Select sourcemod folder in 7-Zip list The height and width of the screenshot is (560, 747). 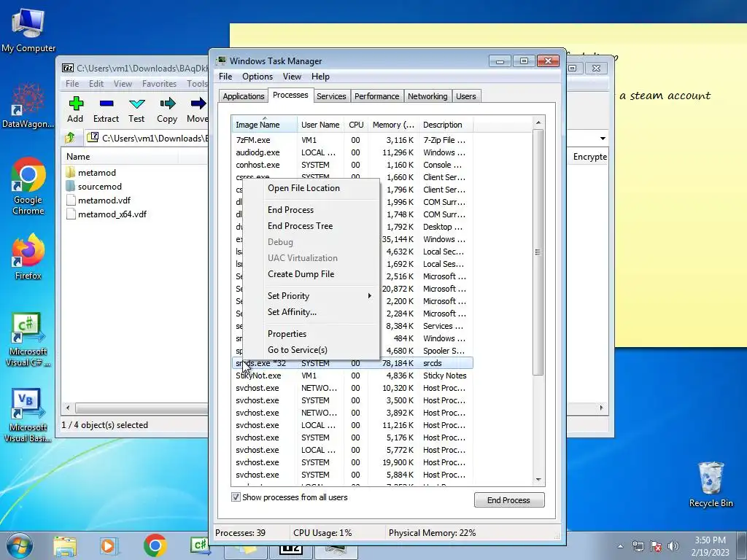point(99,186)
